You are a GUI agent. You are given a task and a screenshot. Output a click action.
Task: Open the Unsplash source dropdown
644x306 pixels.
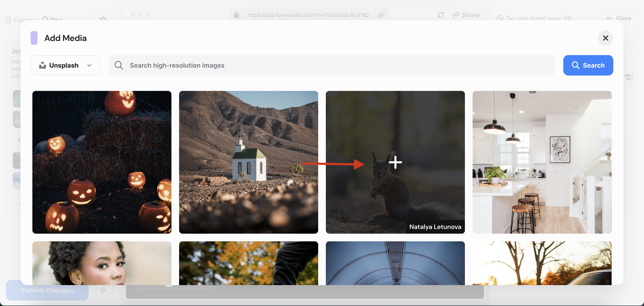(x=65, y=65)
